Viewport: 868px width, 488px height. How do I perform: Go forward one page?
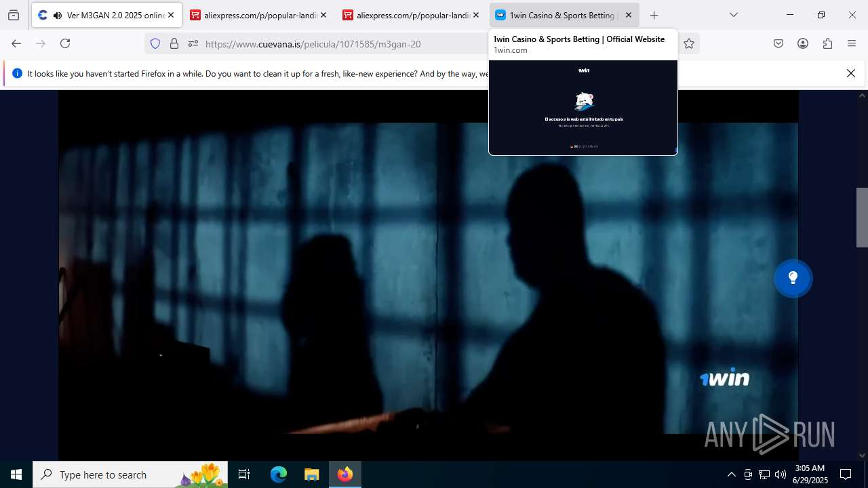41,43
